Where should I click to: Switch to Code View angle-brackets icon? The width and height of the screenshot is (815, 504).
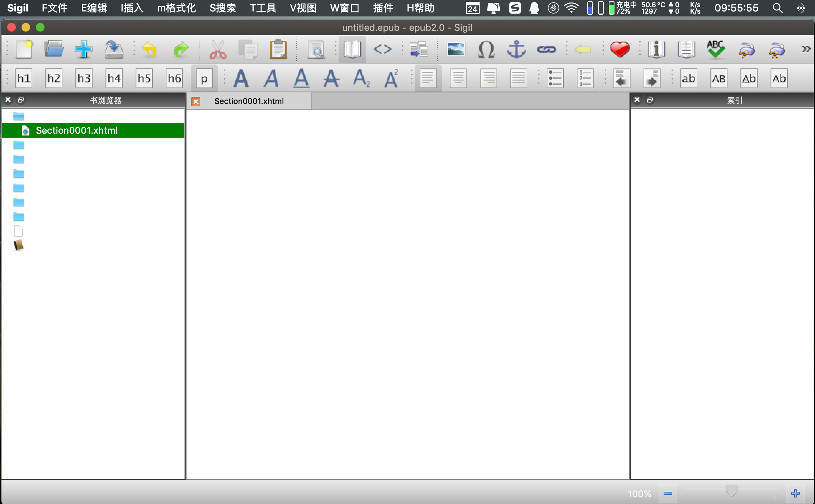click(382, 49)
